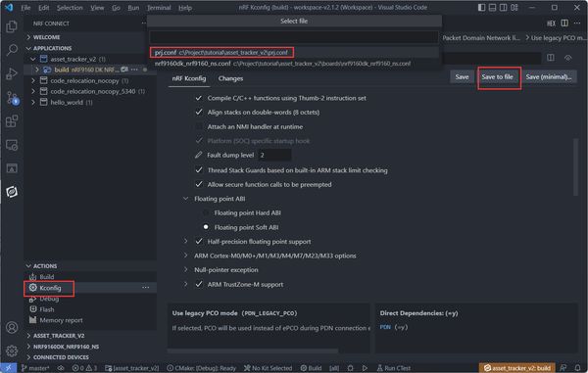588x373 pixels.
Task: Toggle panel layout icon in title bar
Action: [492, 8]
